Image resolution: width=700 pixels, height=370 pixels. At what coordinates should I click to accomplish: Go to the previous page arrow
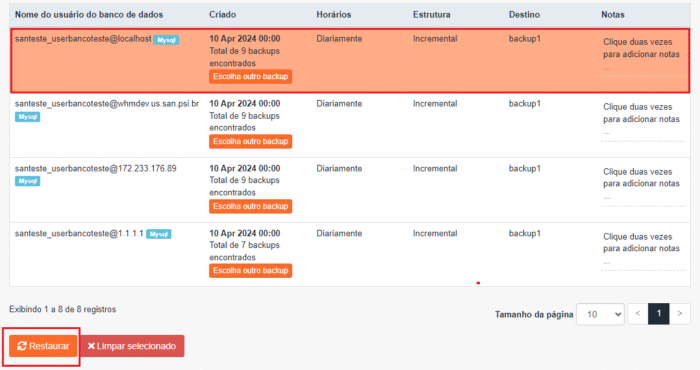(638, 314)
